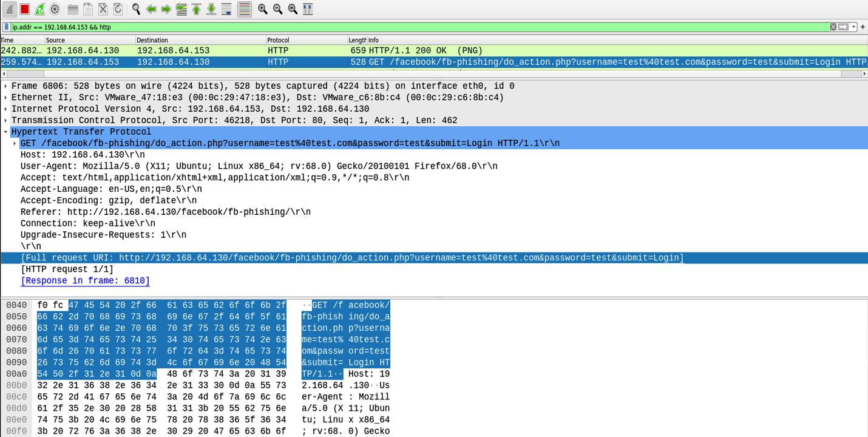This screenshot has height=437, width=868.
Task: Click the shark fin start capture icon
Action: [x=10, y=9]
